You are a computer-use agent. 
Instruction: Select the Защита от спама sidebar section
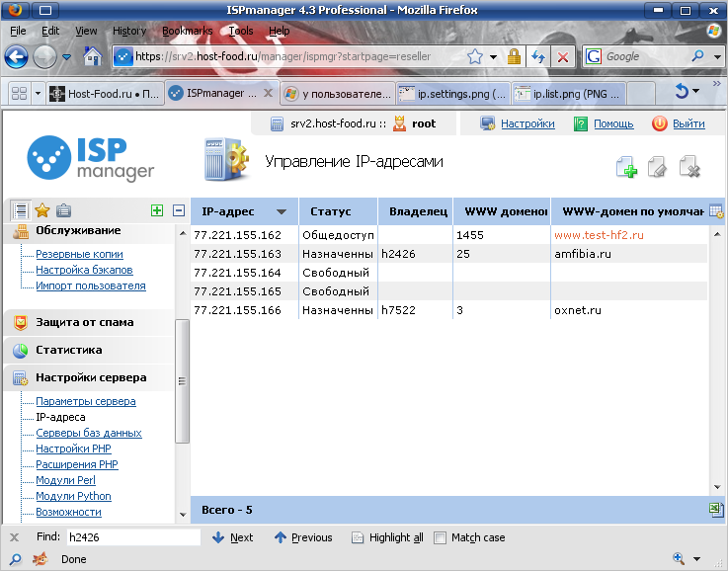point(89,322)
